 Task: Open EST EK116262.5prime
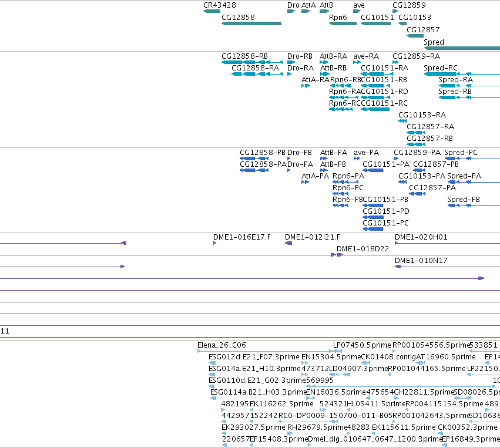pyautogui.click(x=251, y=410)
